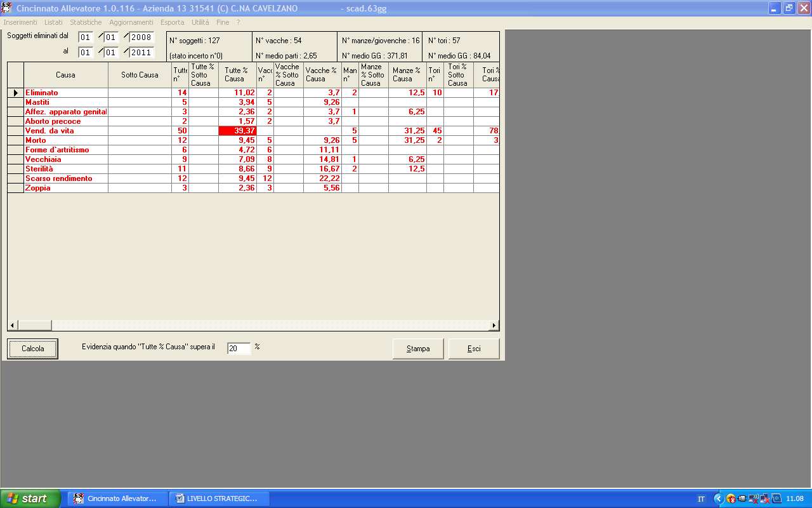Open the disconnected wireless network tray icon
The image size is (812, 508).
tap(754, 498)
